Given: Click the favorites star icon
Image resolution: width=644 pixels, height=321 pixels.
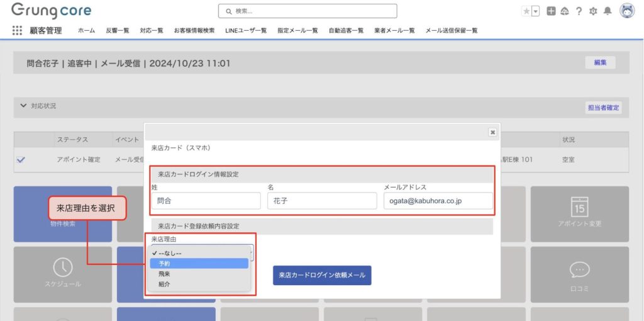Looking at the screenshot, I should tap(526, 11).
